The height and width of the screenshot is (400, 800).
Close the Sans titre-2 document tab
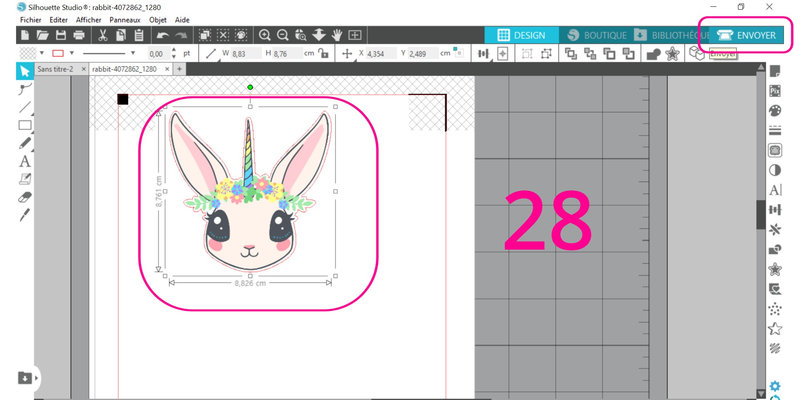pyautogui.click(x=83, y=70)
